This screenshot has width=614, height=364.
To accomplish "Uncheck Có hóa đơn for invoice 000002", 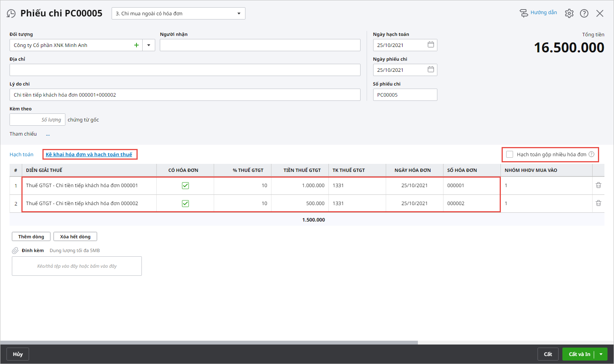I will tap(185, 204).
